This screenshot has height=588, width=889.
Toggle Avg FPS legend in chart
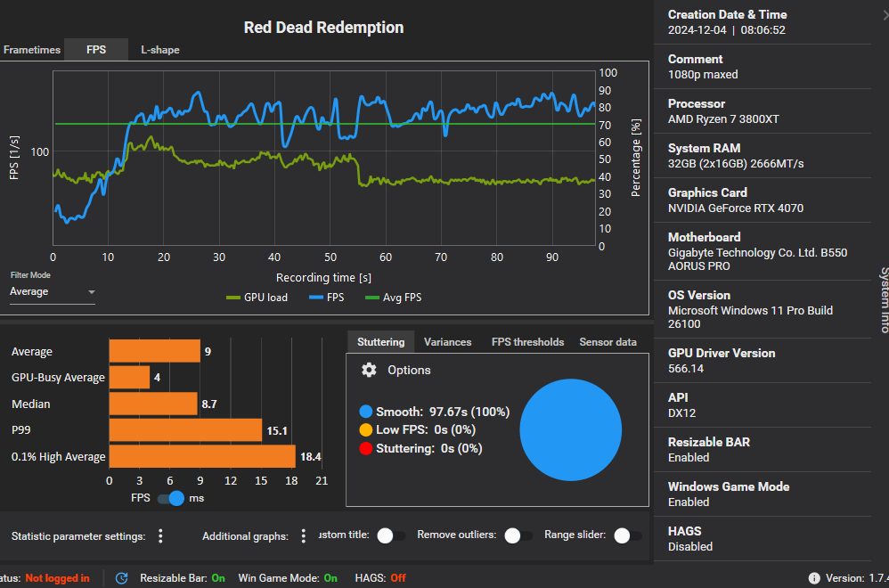click(x=394, y=298)
